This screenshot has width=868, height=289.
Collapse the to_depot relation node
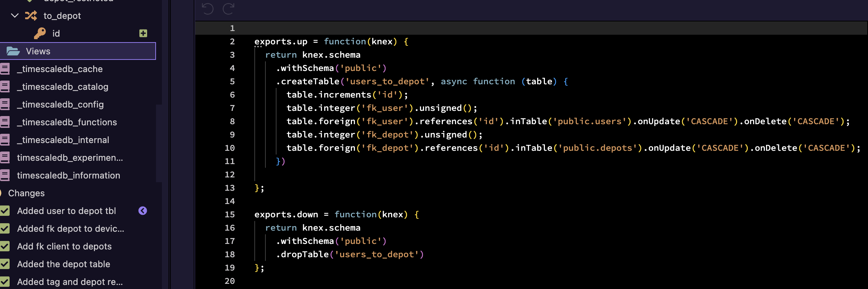click(x=15, y=16)
